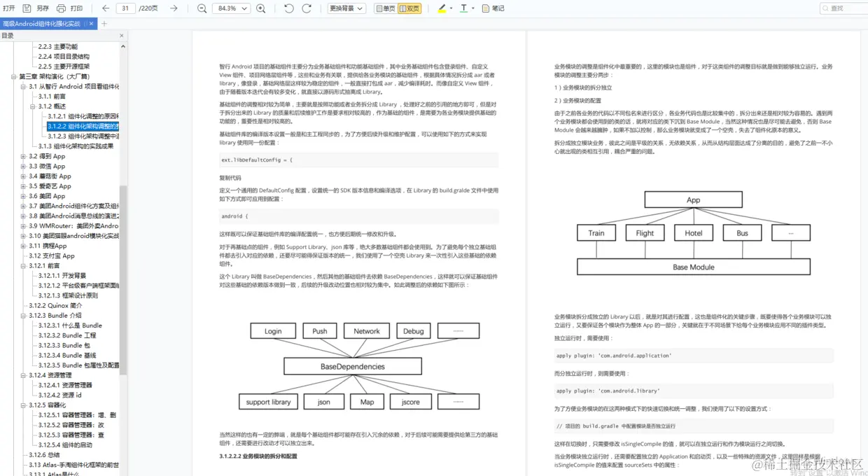868x476 pixels.
Task: Open outline entry 3.1.3 组件化架构的实践成果
Action: (x=76, y=146)
